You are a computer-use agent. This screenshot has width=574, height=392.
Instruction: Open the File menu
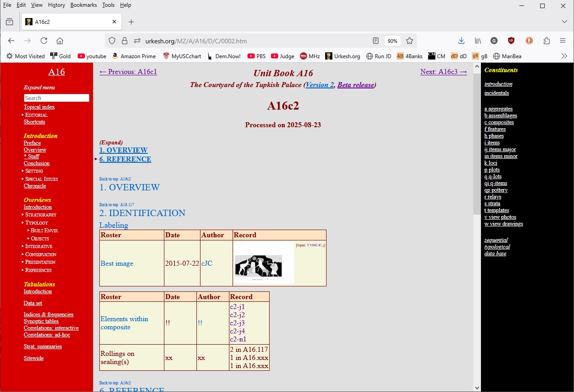[7, 5]
